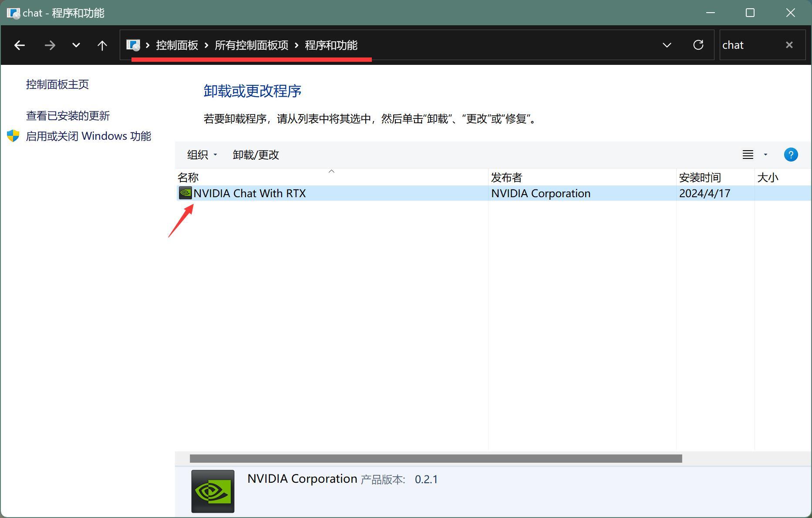Open 控制面板主页 link
Screen dimensions: 812x518
click(57, 84)
